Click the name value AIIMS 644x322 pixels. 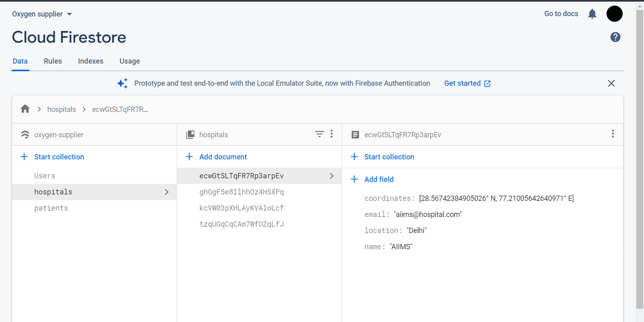(401, 246)
